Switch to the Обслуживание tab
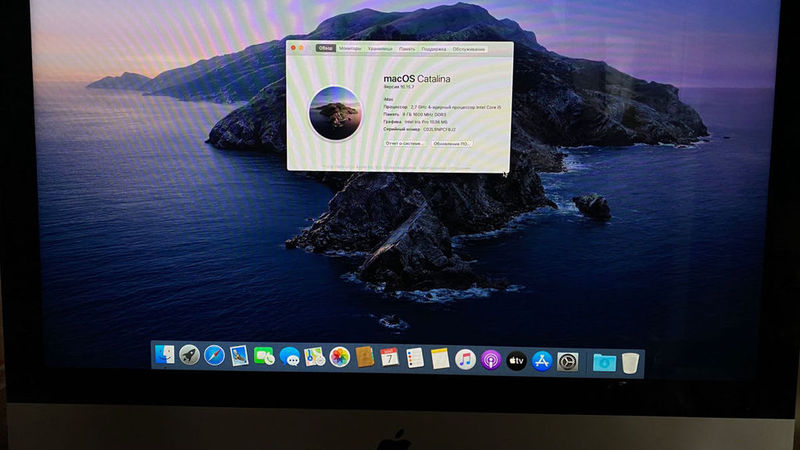800x450 pixels. click(469, 49)
